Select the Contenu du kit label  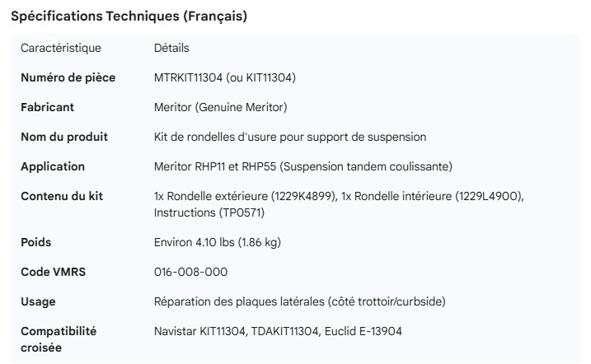(61, 196)
